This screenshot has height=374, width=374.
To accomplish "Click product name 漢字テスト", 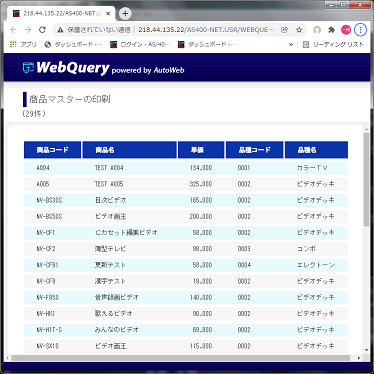I will tap(110, 281).
